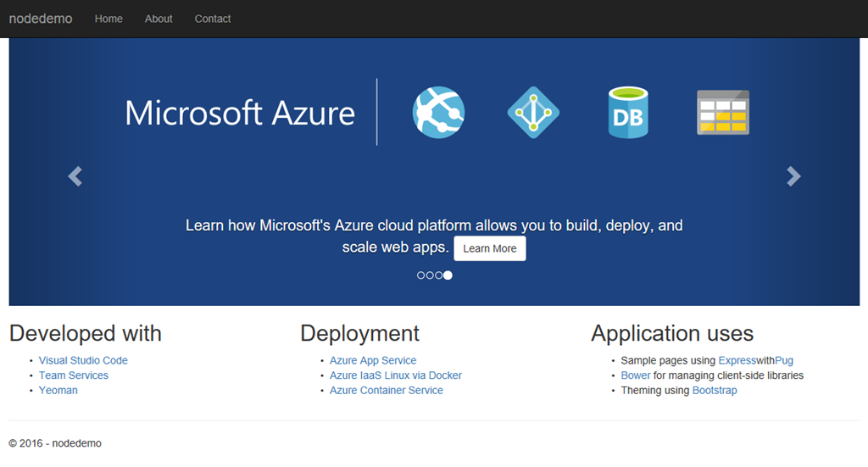Click the Microsoft Azure banner title
Screen dimensions: 868x467
point(240,113)
